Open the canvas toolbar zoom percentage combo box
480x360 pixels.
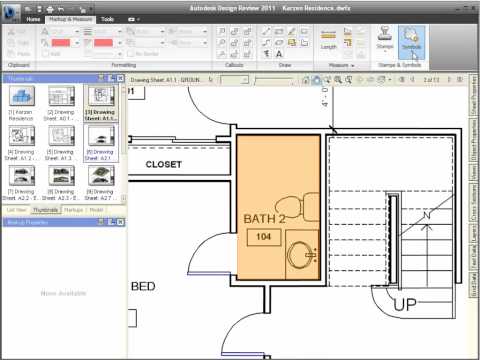(x=234, y=80)
